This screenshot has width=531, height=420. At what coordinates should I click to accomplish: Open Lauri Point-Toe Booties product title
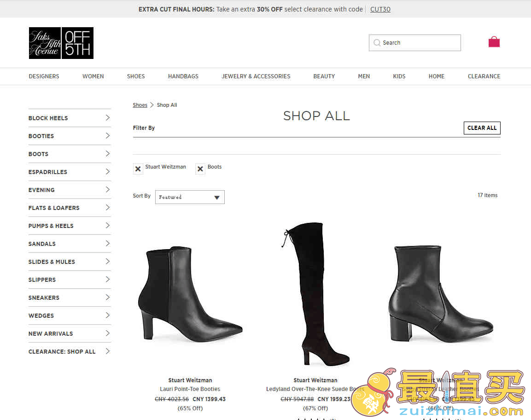[190, 389]
